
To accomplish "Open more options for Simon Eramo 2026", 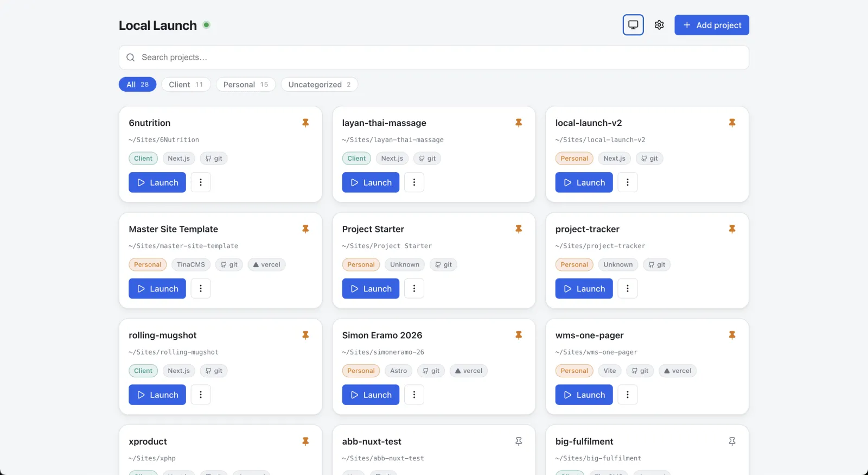I will 414,395.
